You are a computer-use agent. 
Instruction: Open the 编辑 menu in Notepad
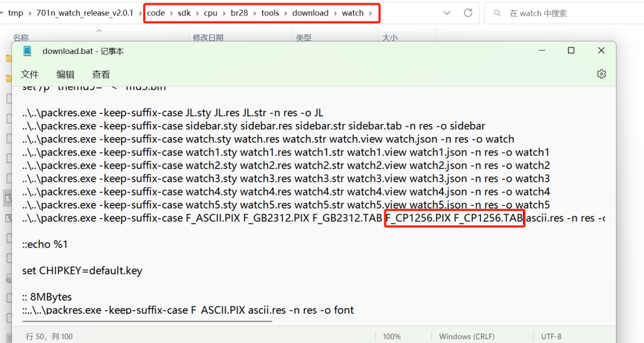65,74
